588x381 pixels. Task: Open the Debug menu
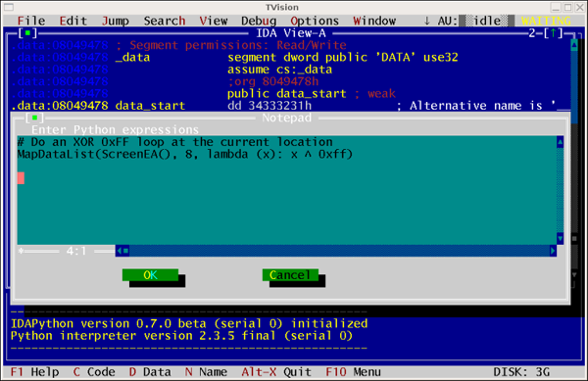click(259, 21)
